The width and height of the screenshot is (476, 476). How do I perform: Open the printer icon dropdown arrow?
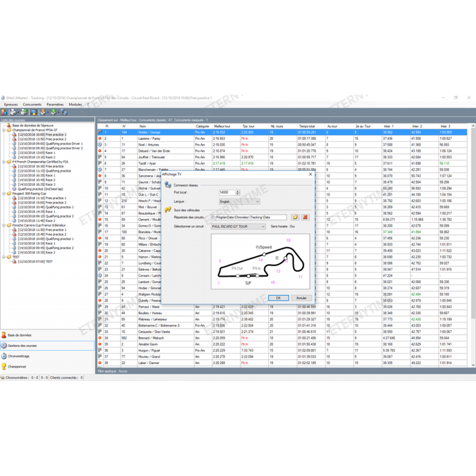[18, 112]
